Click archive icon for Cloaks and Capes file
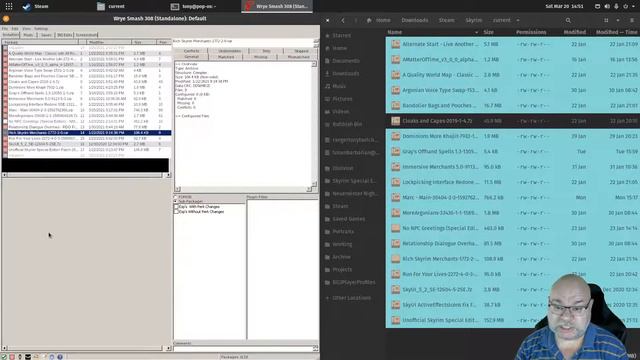Image resolution: width=640 pixels, height=360 pixels. click(x=396, y=121)
